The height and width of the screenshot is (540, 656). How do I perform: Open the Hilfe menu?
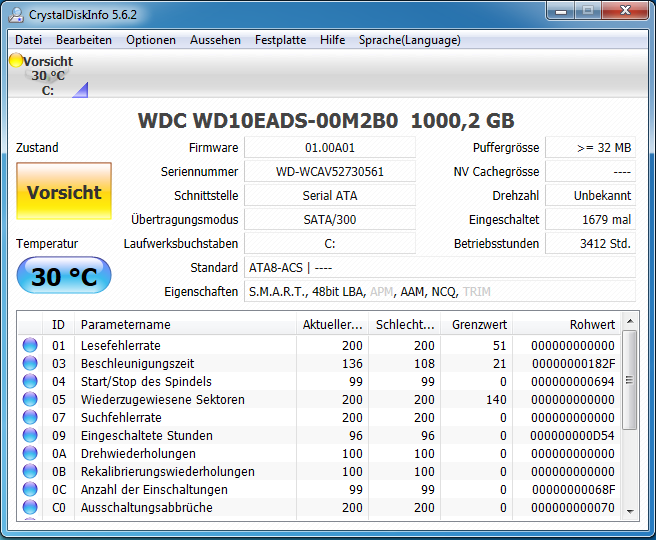[333, 40]
